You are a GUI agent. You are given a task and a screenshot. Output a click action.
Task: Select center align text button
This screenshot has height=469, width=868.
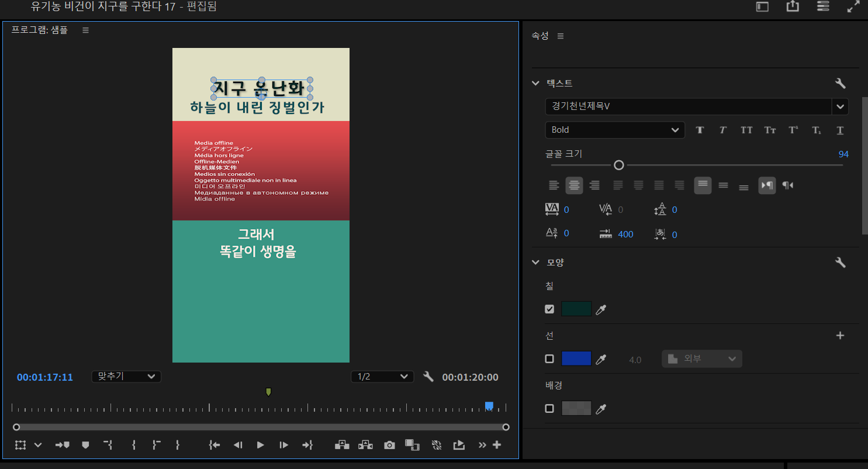(575, 185)
